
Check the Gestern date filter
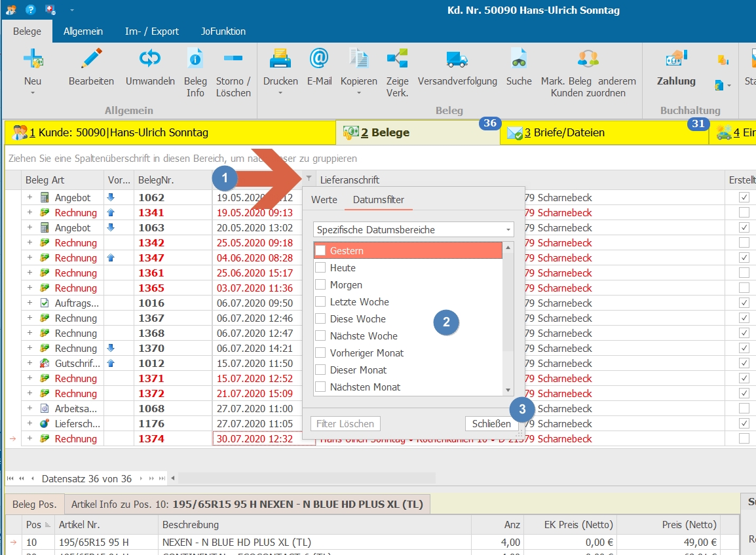pyautogui.click(x=320, y=250)
